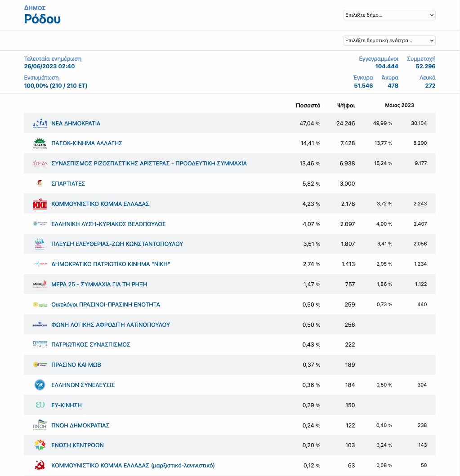Click the Ελληνική Λύση logo
The image size is (460, 476).
(40, 224)
